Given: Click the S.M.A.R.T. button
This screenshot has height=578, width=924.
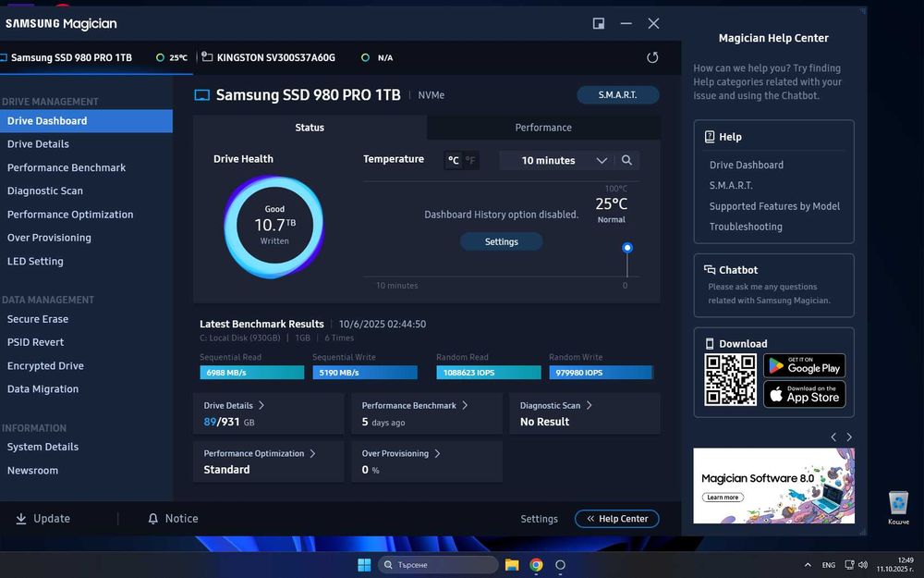Looking at the screenshot, I should click(x=617, y=95).
